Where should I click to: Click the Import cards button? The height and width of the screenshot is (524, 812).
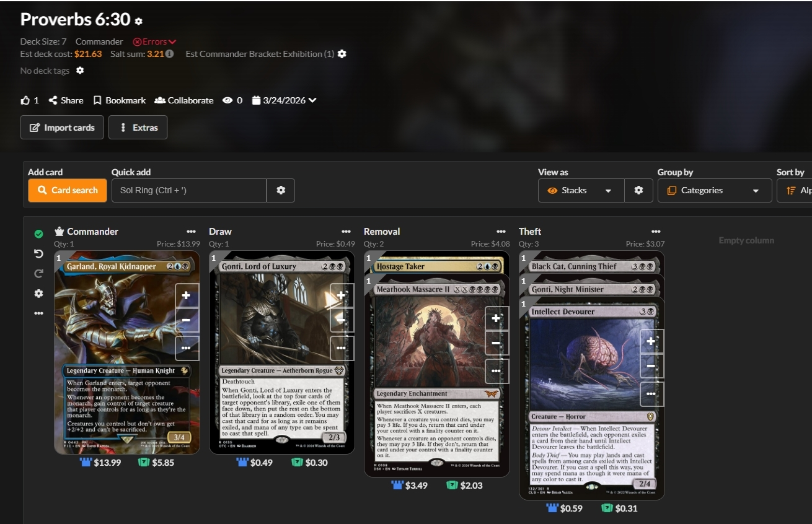pyautogui.click(x=62, y=128)
